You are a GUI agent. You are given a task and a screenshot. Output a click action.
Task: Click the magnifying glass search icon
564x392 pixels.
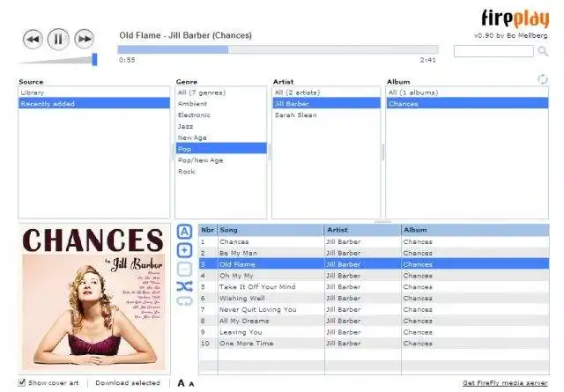[543, 51]
